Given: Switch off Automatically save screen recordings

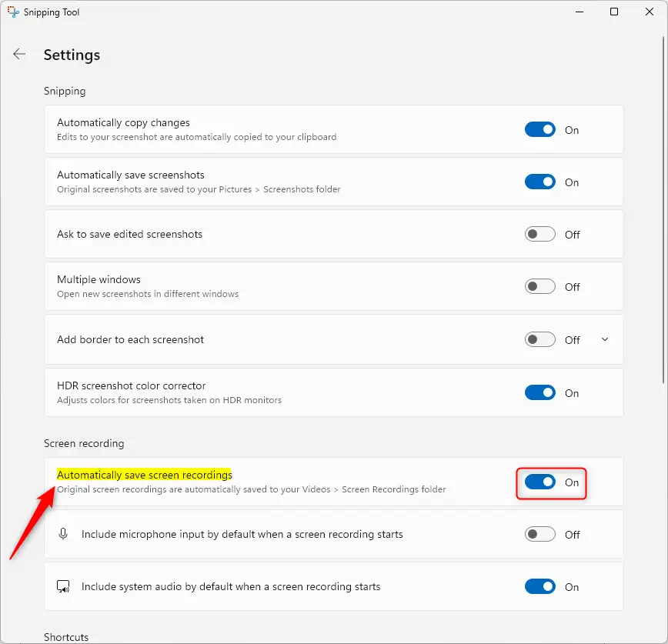Looking at the screenshot, I should click(x=539, y=482).
